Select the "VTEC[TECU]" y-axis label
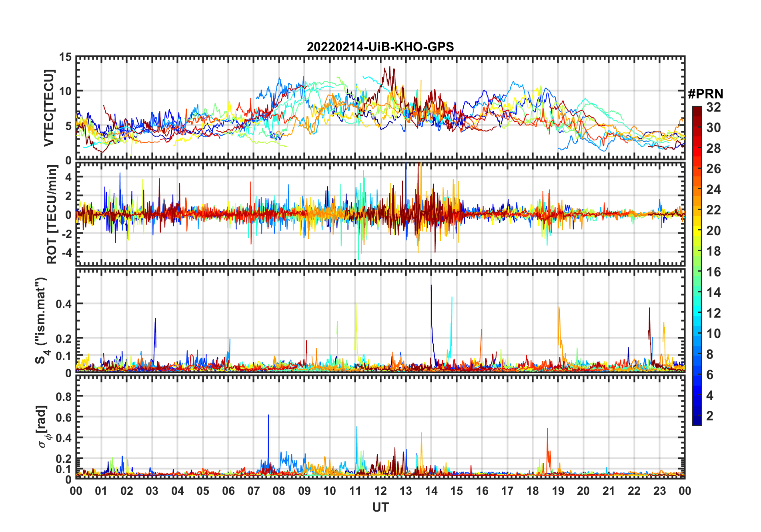This screenshot has width=761, height=532. pos(49,108)
